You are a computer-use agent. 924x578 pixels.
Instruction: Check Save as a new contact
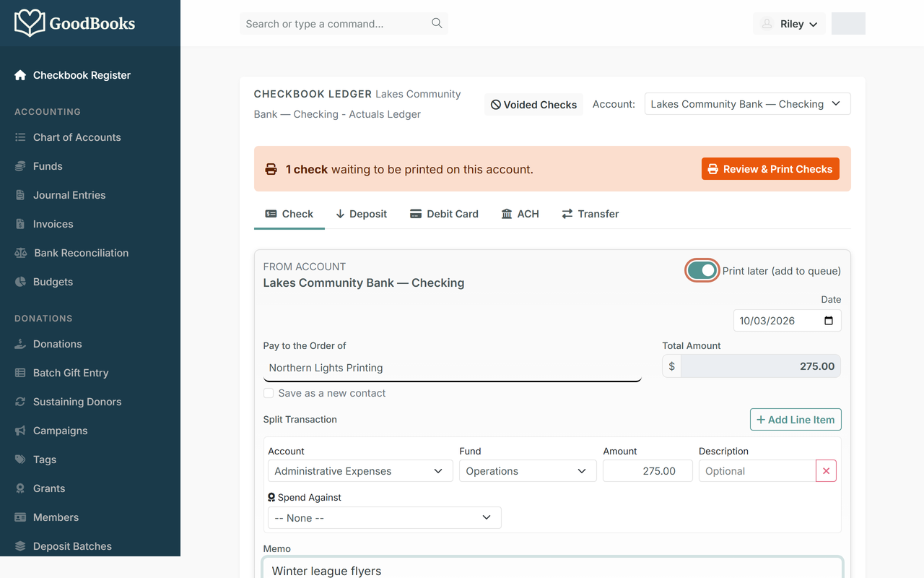pos(269,393)
